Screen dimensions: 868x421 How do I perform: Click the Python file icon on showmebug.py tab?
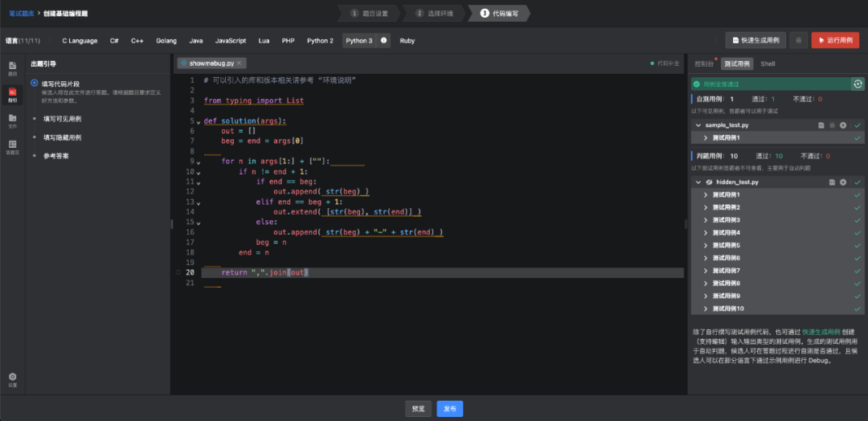184,63
